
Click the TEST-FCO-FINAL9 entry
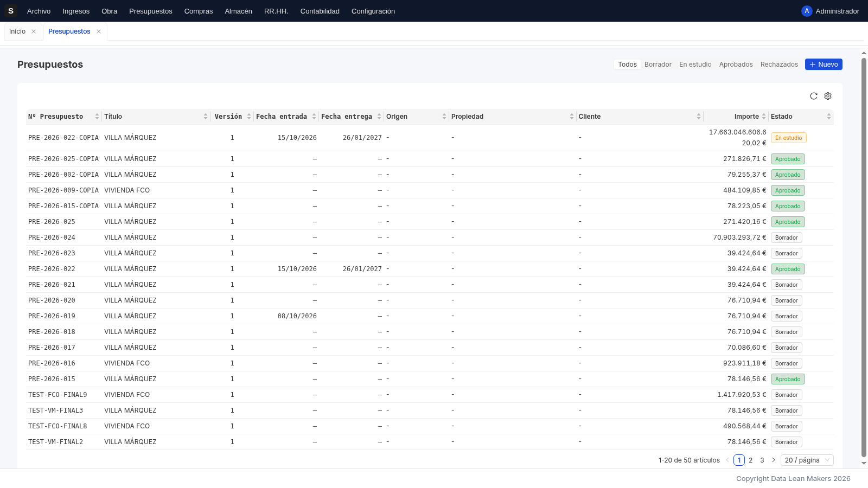pyautogui.click(x=58, y=395)
